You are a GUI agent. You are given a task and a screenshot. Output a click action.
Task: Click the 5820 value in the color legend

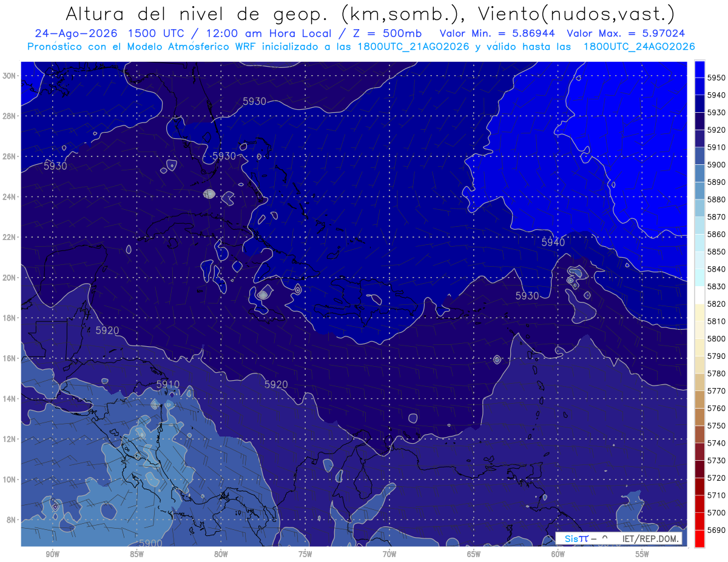click(716, 304)
